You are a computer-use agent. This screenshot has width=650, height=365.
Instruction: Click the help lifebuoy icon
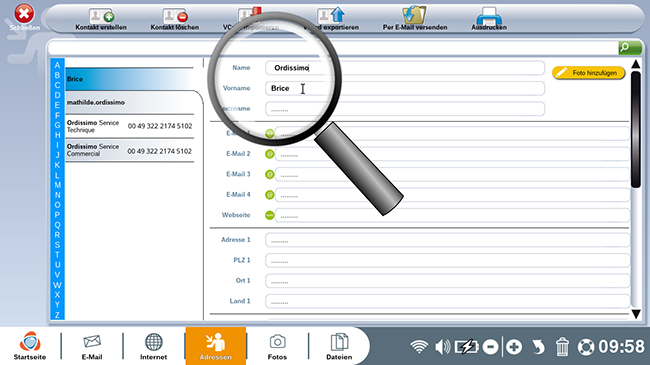coord(586,347)
